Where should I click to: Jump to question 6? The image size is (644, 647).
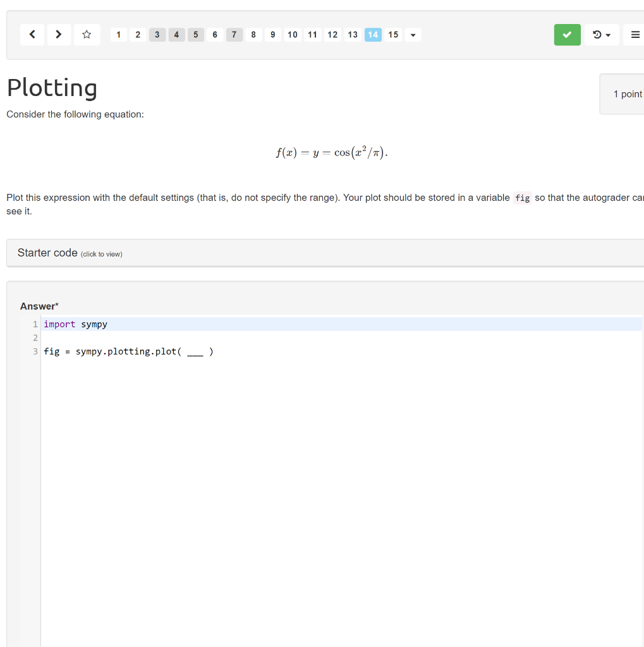point(215,35)
